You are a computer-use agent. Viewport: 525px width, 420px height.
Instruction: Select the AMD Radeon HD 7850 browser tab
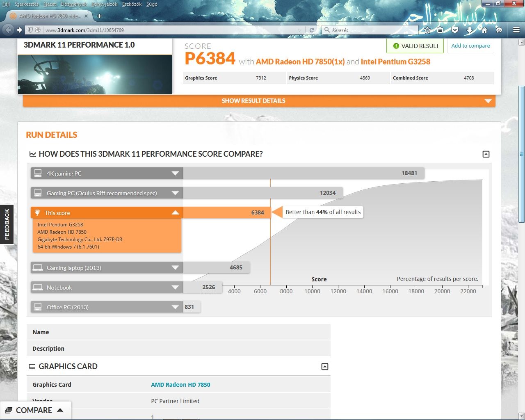click(48, 16)
